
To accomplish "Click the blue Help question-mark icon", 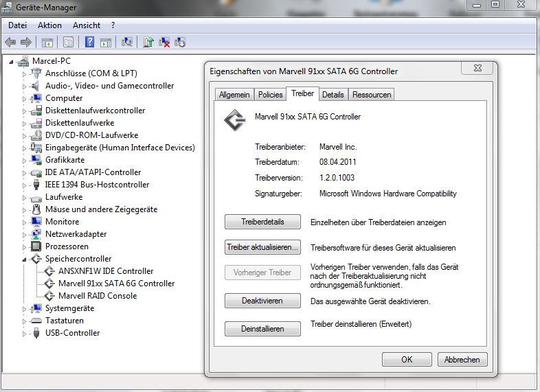I will [89, 42].
